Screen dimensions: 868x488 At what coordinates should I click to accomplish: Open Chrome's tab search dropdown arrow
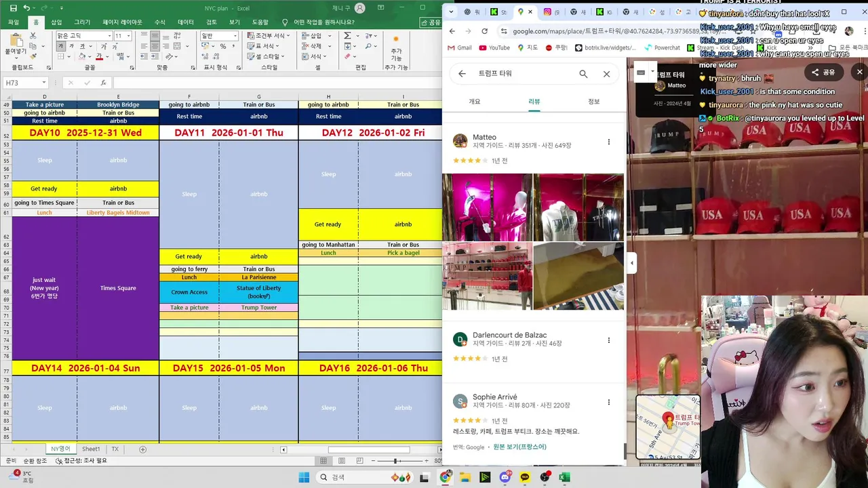(452, 12)
